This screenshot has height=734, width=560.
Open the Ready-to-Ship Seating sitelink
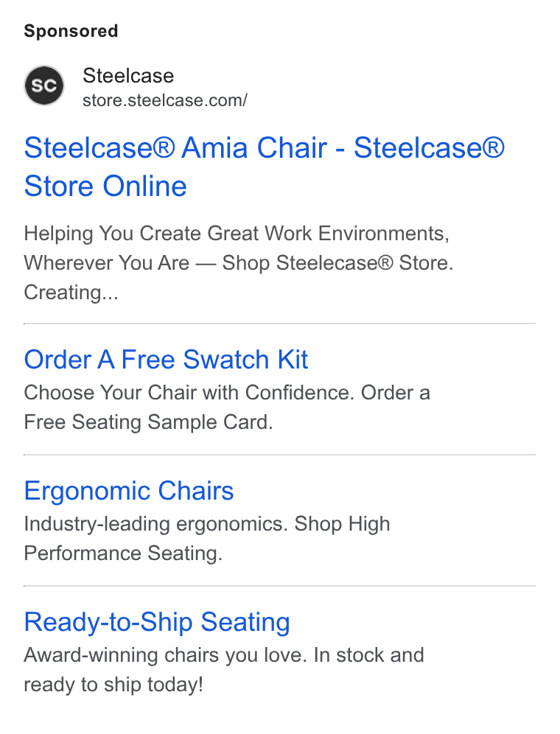(x=157, y=622)
